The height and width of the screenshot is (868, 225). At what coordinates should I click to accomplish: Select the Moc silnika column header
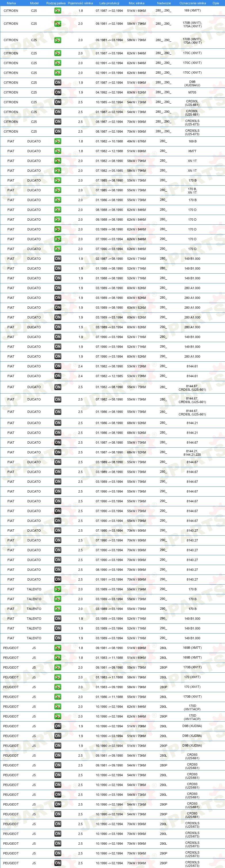tap(136, 3)
